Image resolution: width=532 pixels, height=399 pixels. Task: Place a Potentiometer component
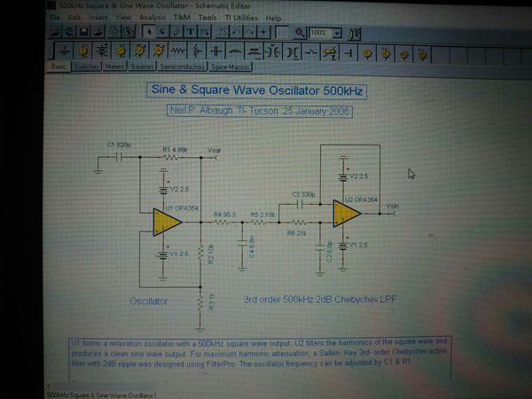coord(197,51)
